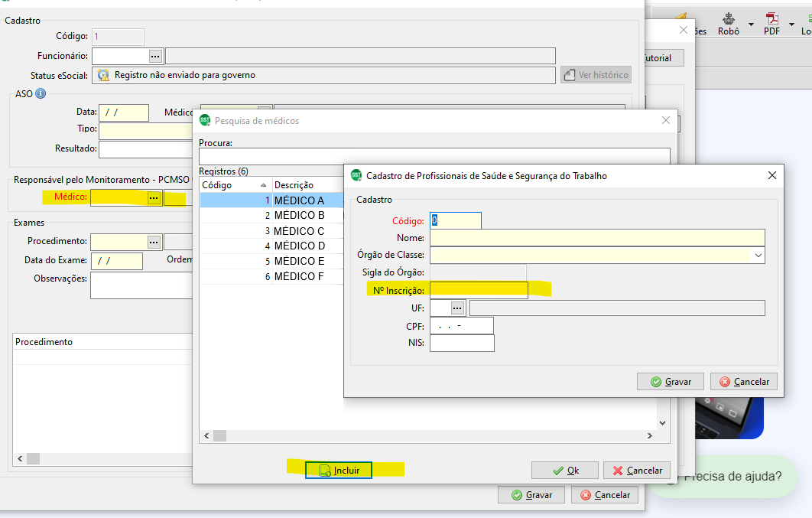This screenshot has height=518, width=812.
Task: Click Cancelar in Pesquisa de médicos
Action: (x=637, y=471)
